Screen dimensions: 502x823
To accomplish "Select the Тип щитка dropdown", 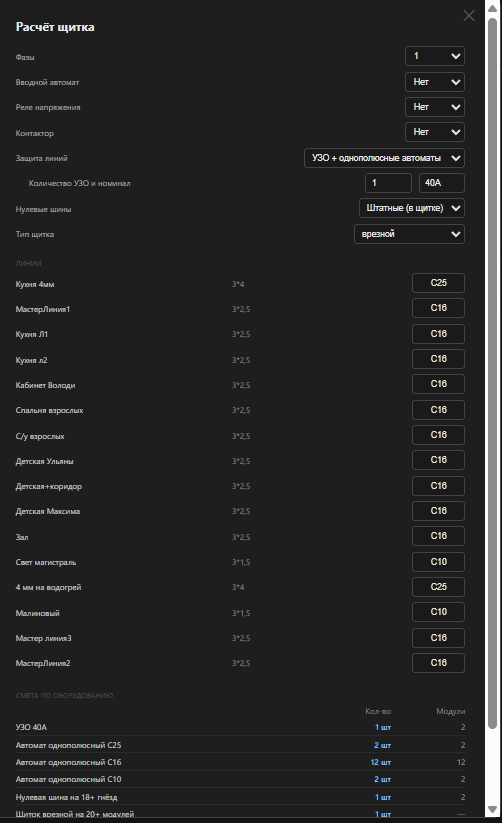I will click(x=409, y=234).
